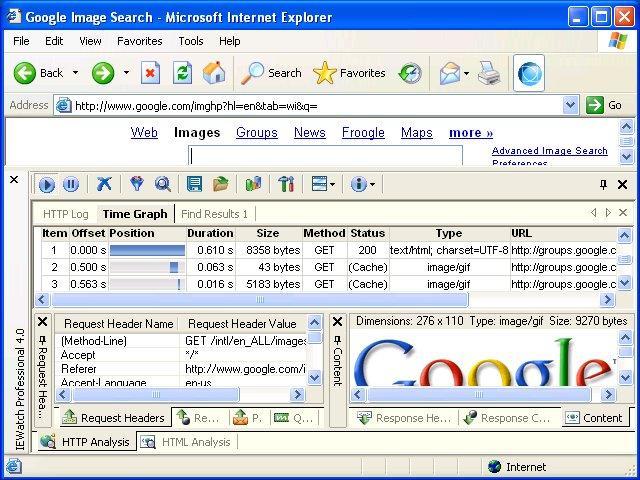Click the Internet Explorer Refresh button
This screenshot has width=640, height=480.
(x=182, y=73)
